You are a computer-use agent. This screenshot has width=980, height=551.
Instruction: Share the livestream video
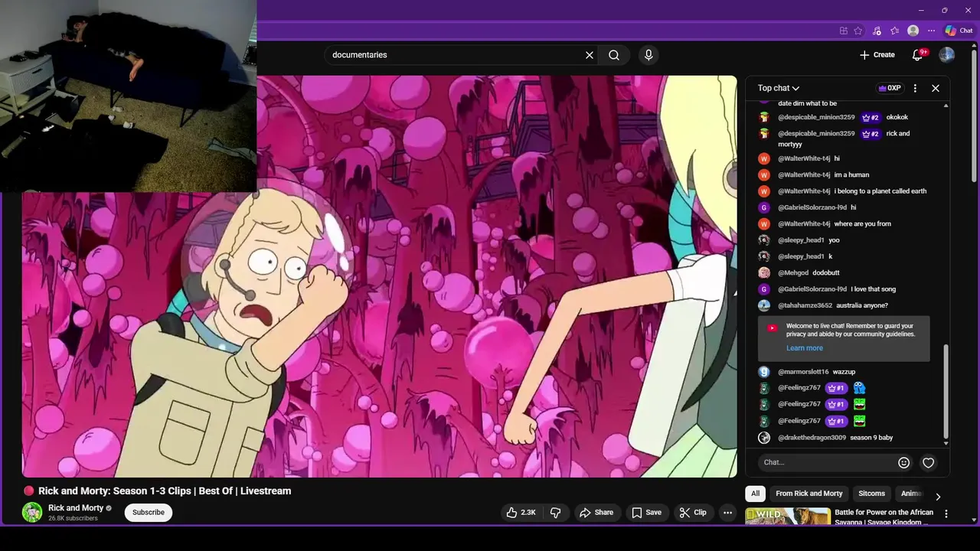[596, 513]
